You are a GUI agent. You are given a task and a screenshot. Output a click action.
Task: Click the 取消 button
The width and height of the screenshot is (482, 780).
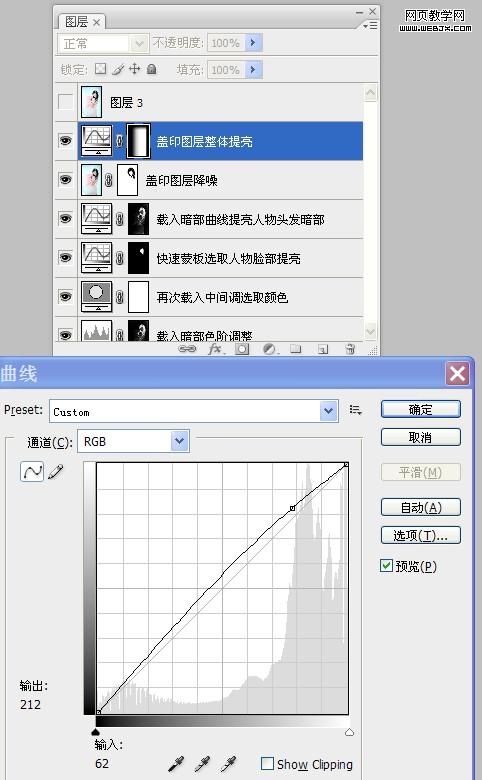tap(421, 437)
